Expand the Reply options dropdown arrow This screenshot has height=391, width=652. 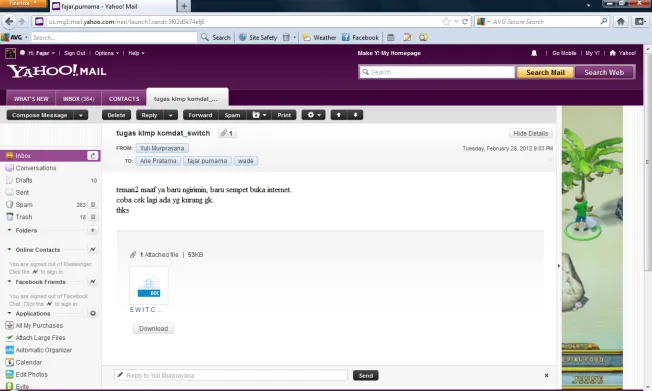(x=170, y=115)
